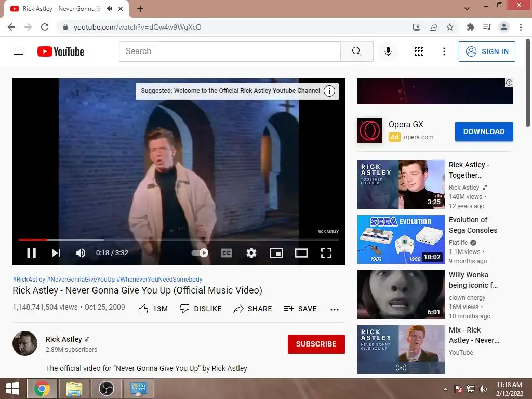Open the Together Forever video thumbnail

click(x=401, y=184)
